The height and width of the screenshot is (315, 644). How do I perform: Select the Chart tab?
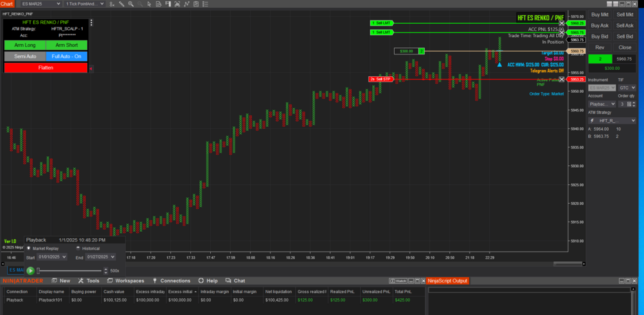(x=7, y=4)
